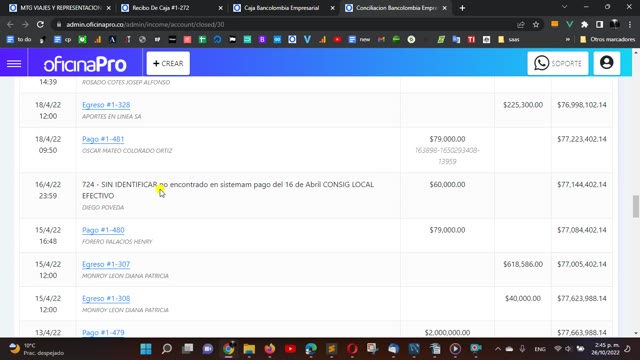Open weather widget 10°C
Viewport: 640px width, 360px height.
click(x=37, y=349)
